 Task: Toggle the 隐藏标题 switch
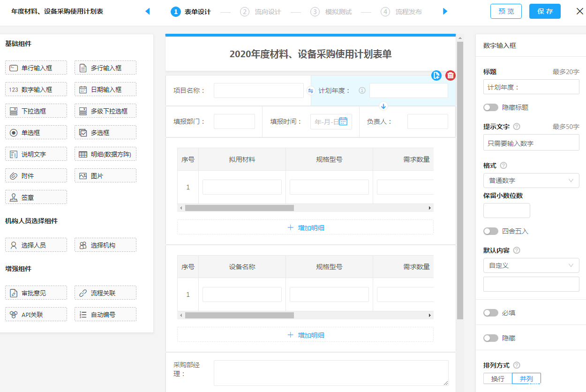pos(491,107)
